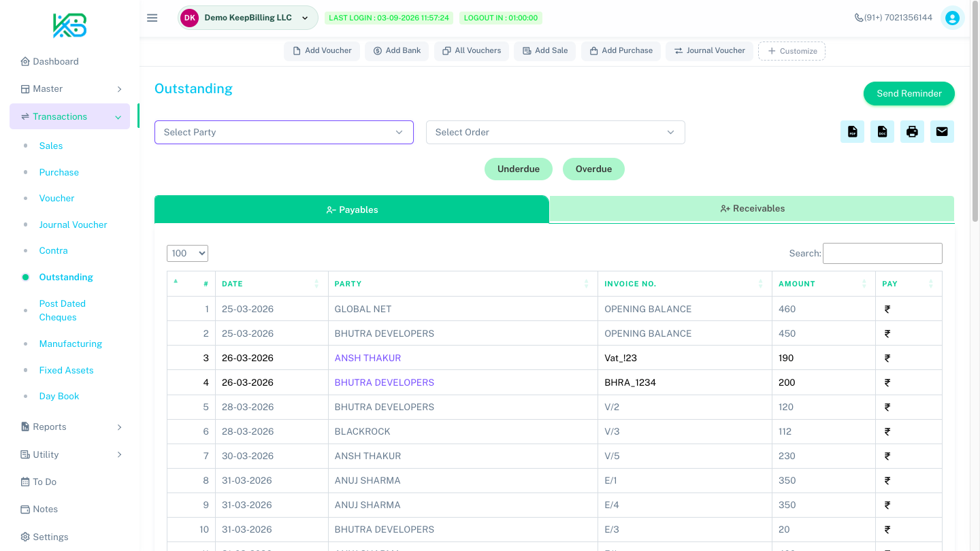
Task: Filter by Underdue
Action: click(519, 169)
